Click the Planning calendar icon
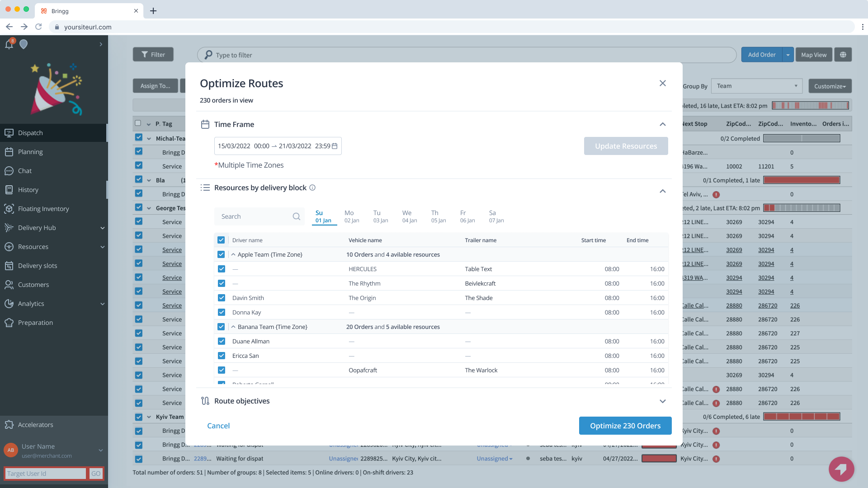 click(x=9, y=152)
